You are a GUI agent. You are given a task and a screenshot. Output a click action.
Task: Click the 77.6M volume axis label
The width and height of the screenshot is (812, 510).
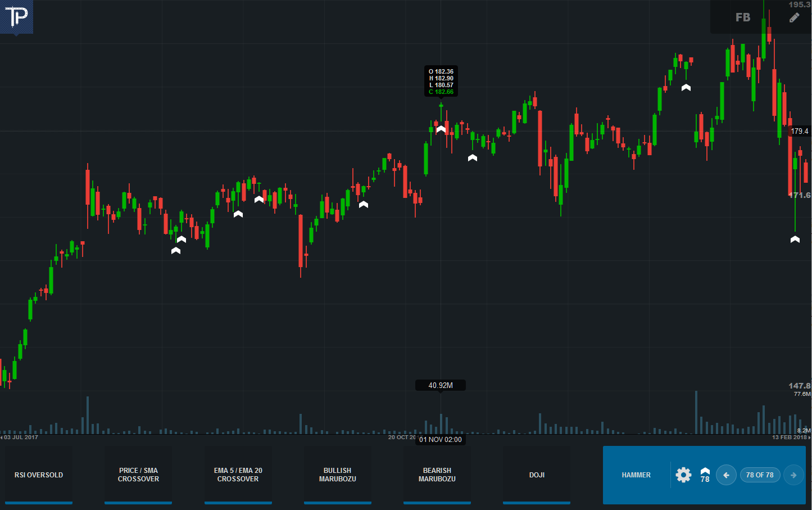802,394
